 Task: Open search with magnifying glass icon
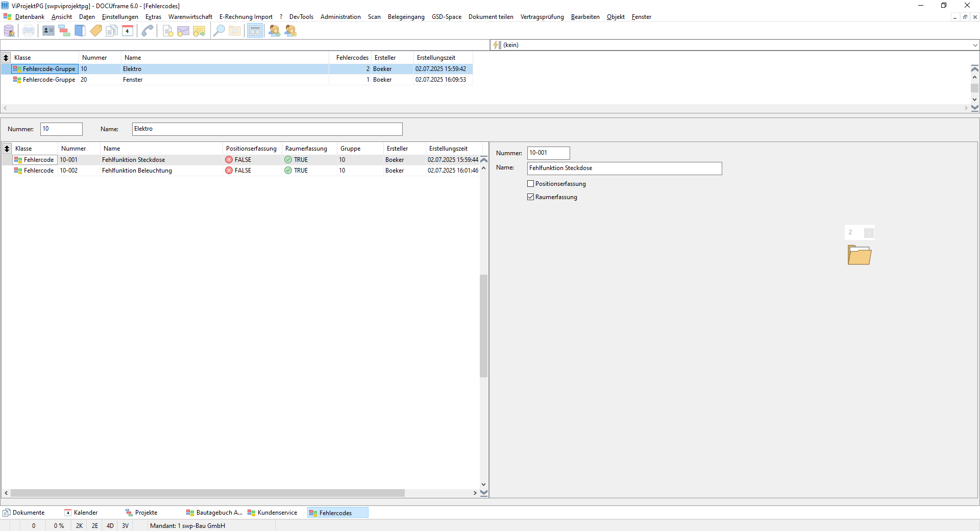click(x=219, y=31)
